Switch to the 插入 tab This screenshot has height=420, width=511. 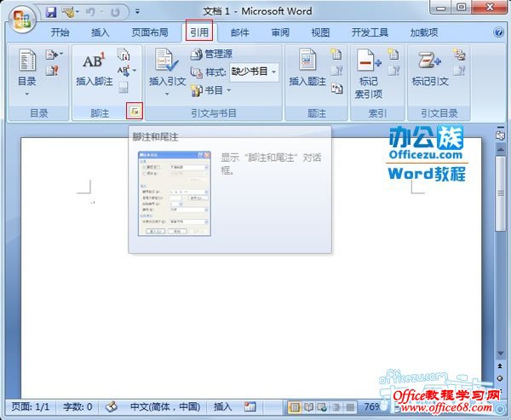pyautogui.click(x=100, y=32)
